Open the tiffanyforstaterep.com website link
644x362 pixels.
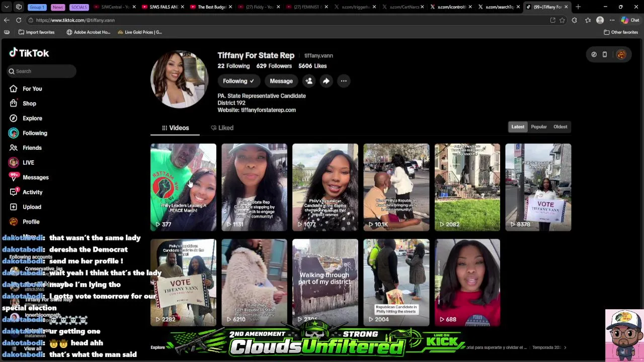point(268,110)
